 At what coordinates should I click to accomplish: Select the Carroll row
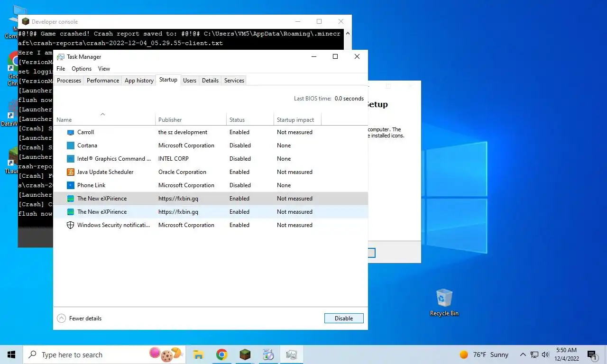pos(211,132)
